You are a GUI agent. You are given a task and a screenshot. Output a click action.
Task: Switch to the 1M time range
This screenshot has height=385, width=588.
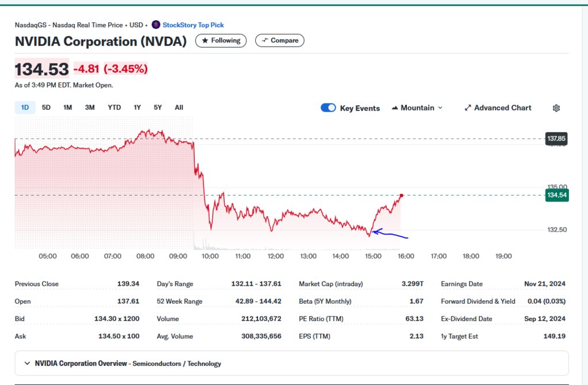pyautogui.click(x=67, y=108)
